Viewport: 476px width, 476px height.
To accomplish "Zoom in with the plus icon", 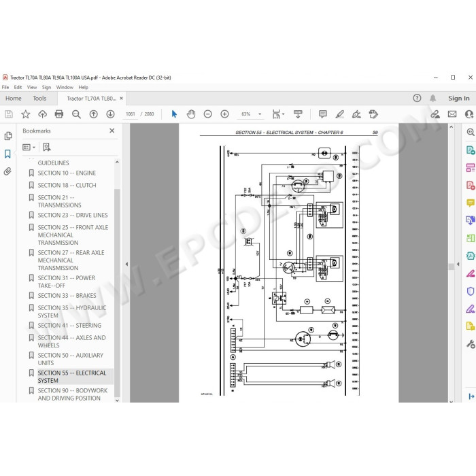I will point(224,114).
